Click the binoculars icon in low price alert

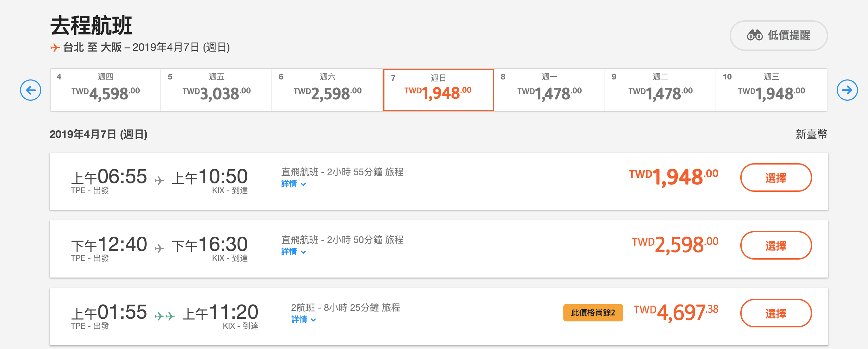(x=755, y=35)
